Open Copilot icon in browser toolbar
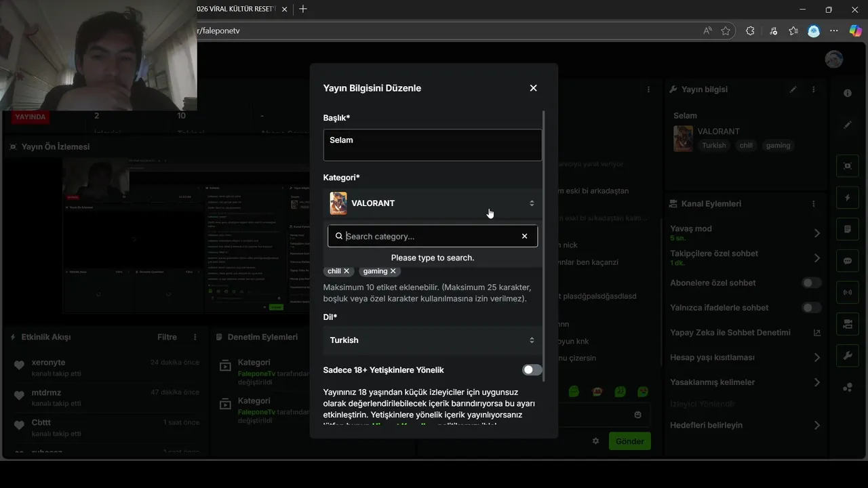The width and height of the screenshot is (868, 488). point(855,30)
